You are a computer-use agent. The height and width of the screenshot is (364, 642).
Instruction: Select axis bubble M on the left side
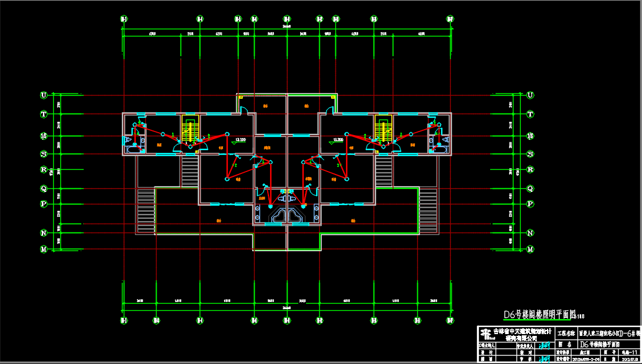44,249
